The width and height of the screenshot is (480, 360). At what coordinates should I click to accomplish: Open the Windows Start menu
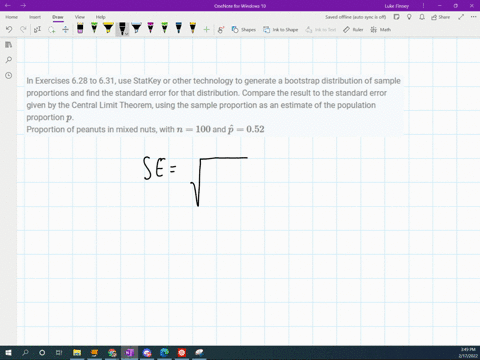[x=8, y=353]
